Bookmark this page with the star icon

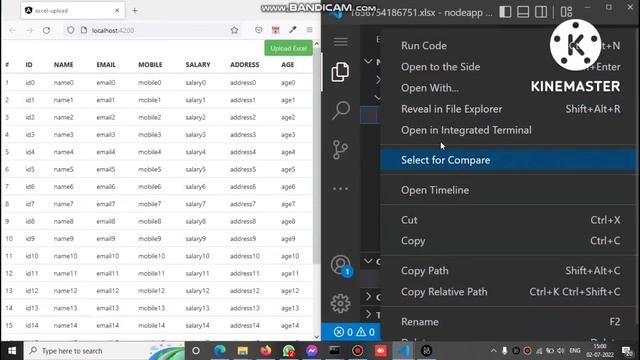234,30
